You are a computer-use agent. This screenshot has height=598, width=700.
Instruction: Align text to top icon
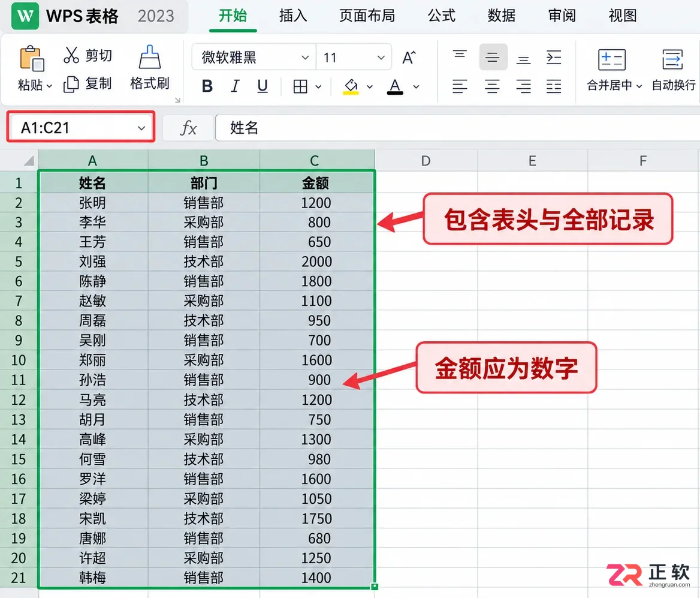click(x=460, y=55)
